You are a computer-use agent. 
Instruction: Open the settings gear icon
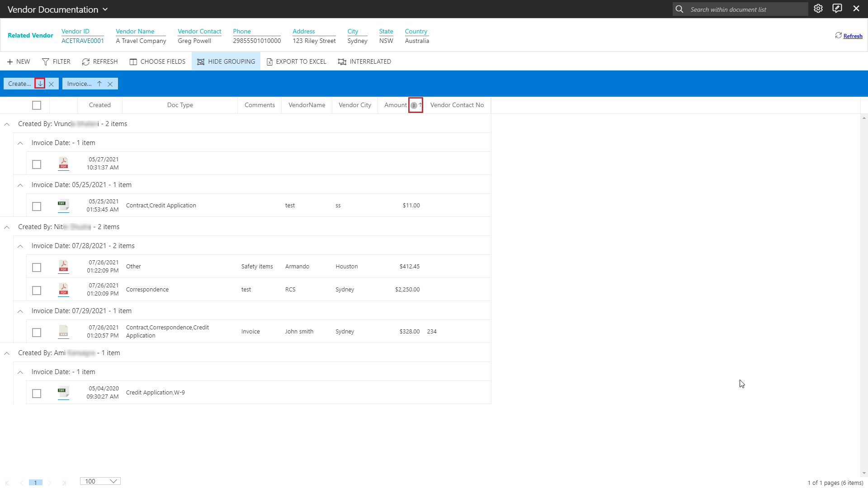click(x=818, y=9)
